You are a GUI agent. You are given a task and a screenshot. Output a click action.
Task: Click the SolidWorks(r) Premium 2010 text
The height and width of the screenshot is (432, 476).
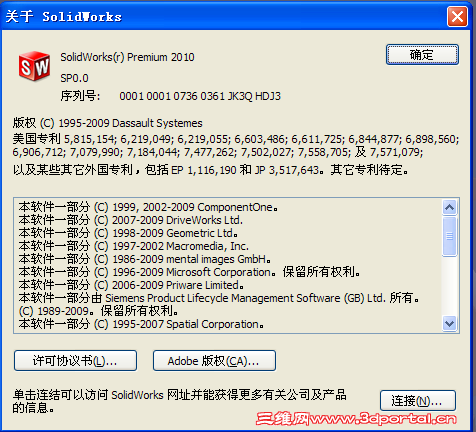coord(127,57)
